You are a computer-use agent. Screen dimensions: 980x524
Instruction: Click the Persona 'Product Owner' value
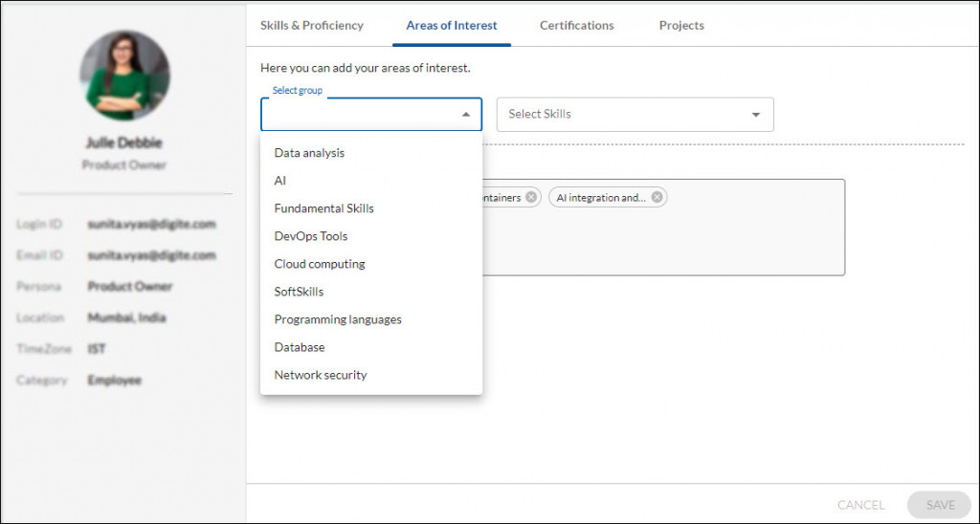(x=130, y=286)
